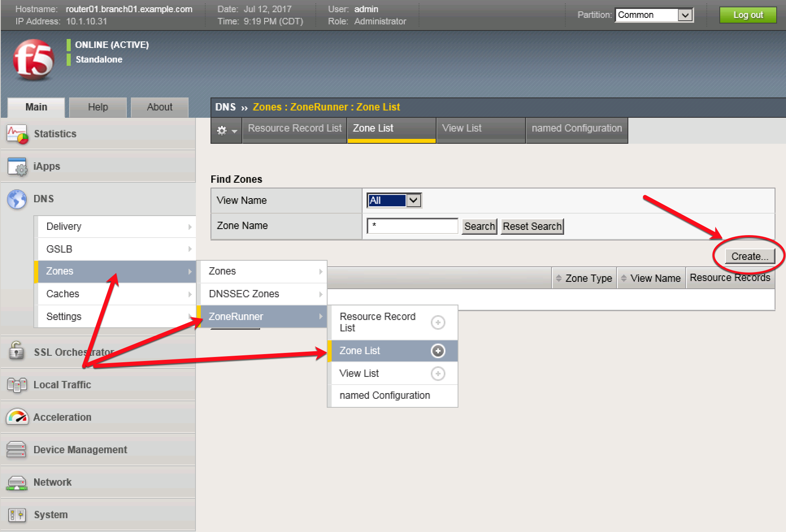Viewport: 786px width, 532px height.
Task: Click the Search button
Action: click(x=480, y=227)
